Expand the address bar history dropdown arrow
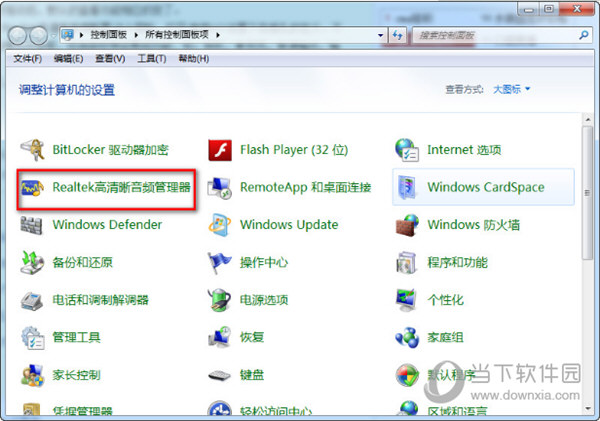Image resolution: width=600 pixels, height=421 pixels. click(x=380, y=36)
